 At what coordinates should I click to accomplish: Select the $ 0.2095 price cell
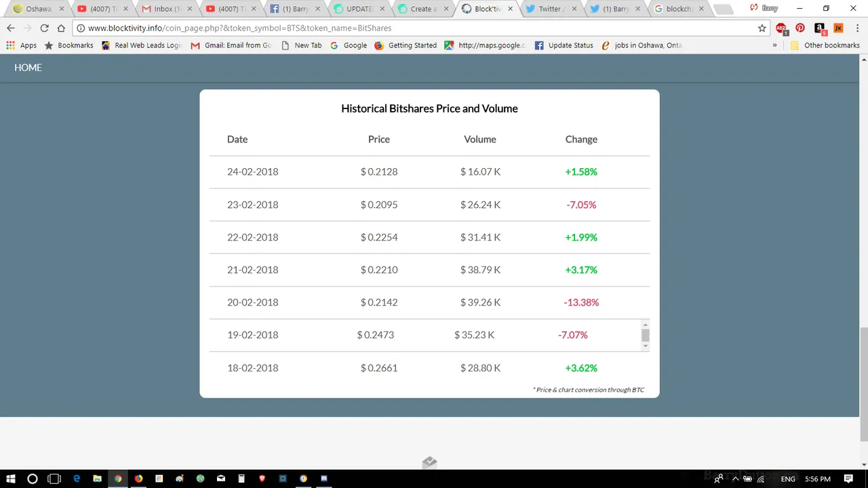[x=379, y=205]
